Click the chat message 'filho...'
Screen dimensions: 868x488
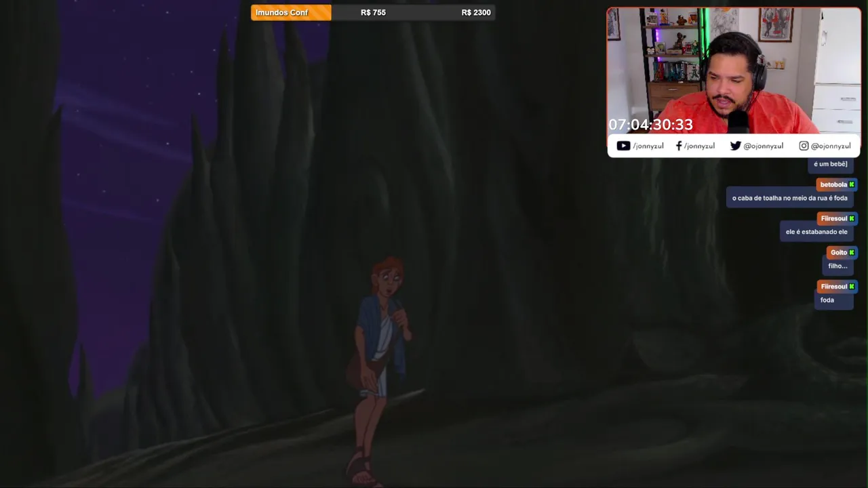[x=837, y=266]
